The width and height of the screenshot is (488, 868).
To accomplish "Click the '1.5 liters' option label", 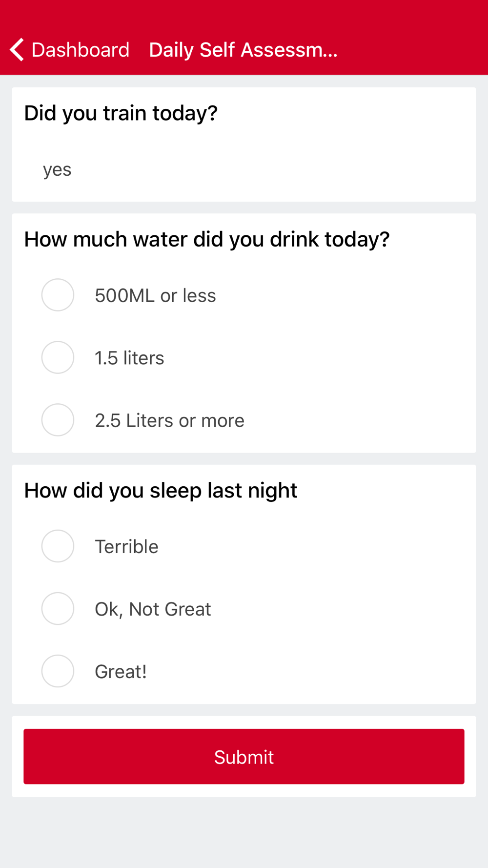I will 129,358.
